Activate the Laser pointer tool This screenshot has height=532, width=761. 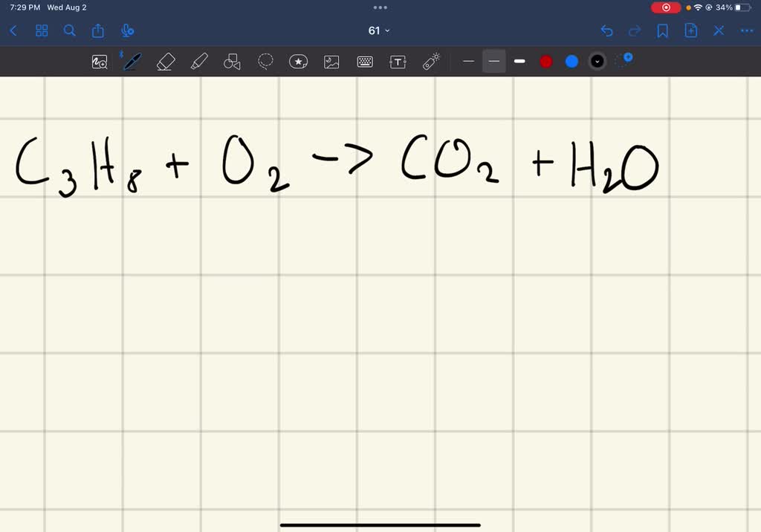(x=430, y=61)
